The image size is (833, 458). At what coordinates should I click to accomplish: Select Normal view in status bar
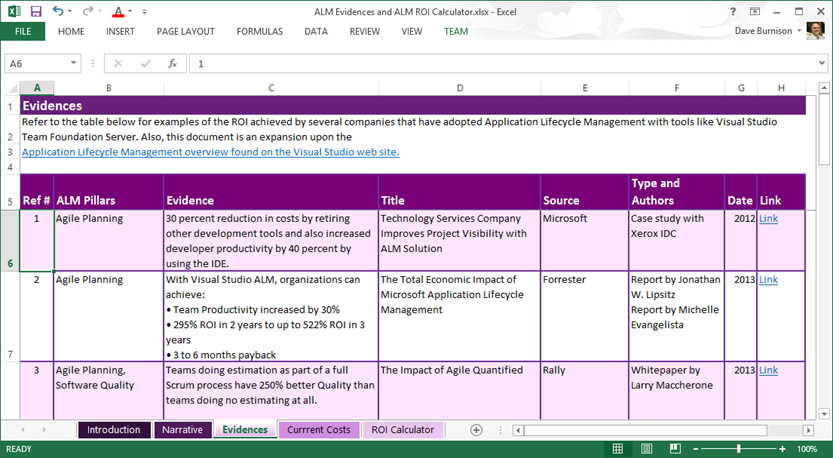[619, 449]
